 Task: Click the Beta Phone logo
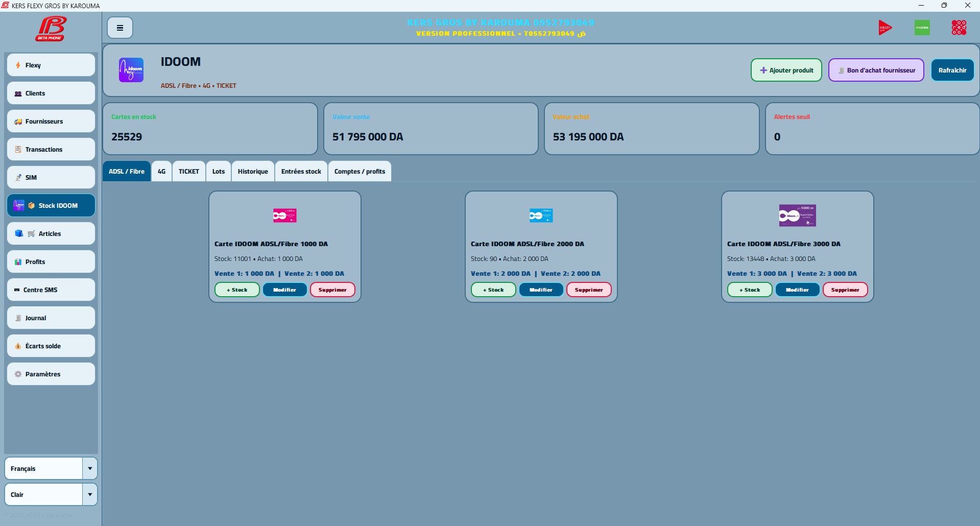pyautogui.click(x=51, y=29)
